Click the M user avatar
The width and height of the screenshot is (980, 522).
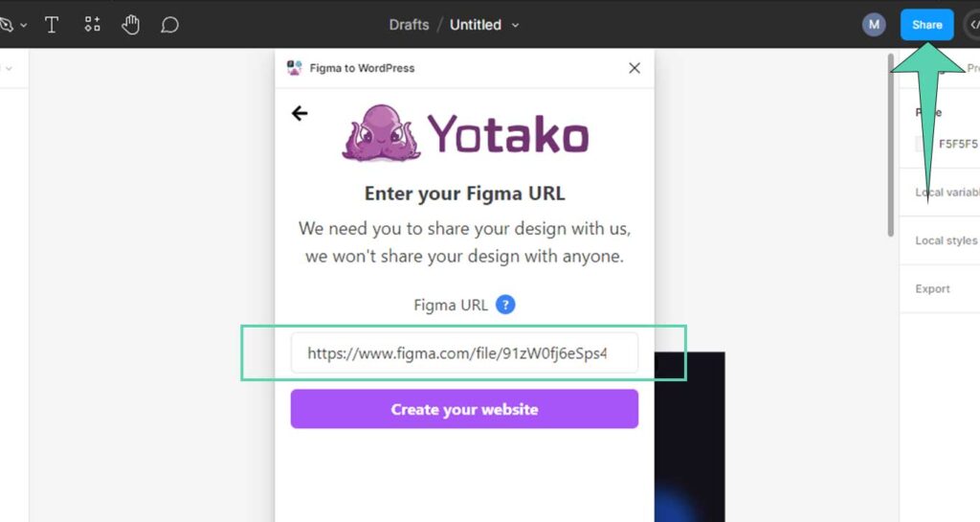(874, 25)
